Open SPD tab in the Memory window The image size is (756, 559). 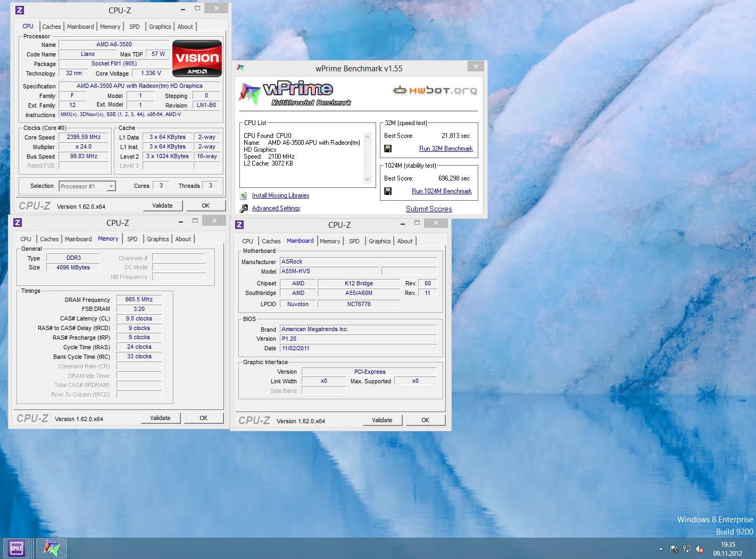click(132, 239)
